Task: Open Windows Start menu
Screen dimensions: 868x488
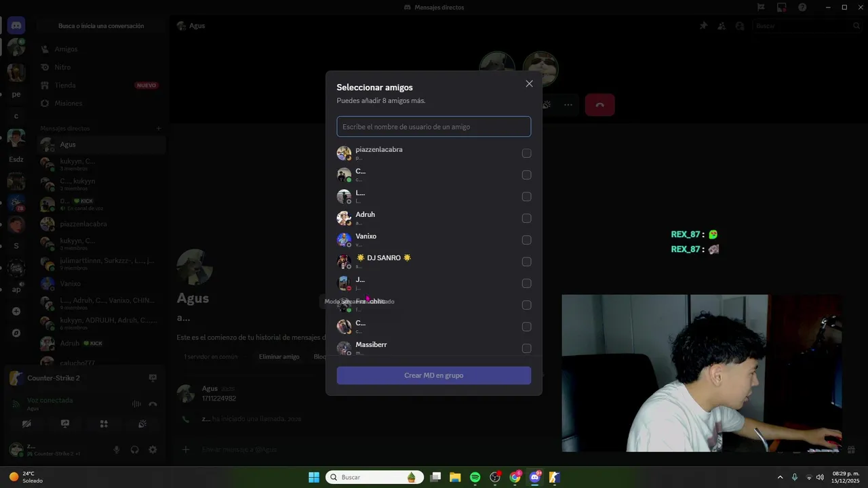Action: click(x=314, y=477)
